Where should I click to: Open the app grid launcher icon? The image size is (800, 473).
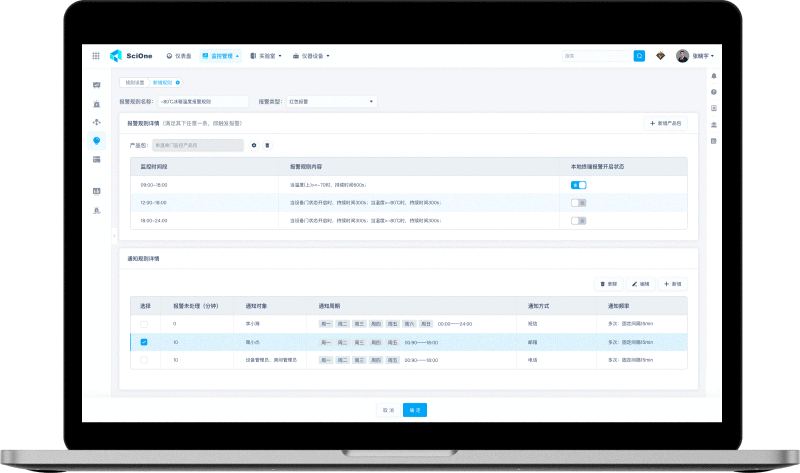(96, 56)
